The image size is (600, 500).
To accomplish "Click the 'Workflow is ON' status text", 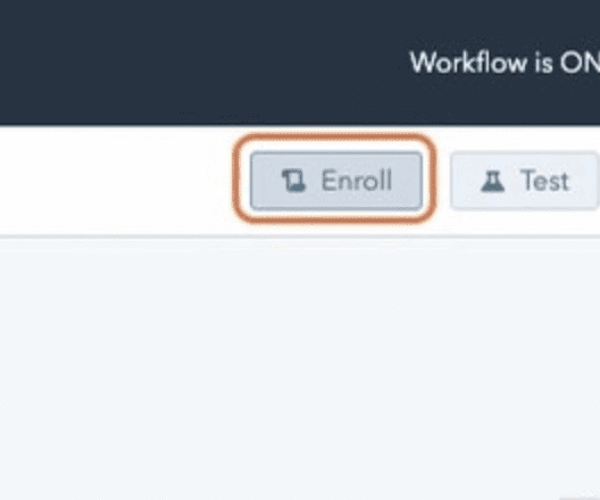I will tap(505, 62).
